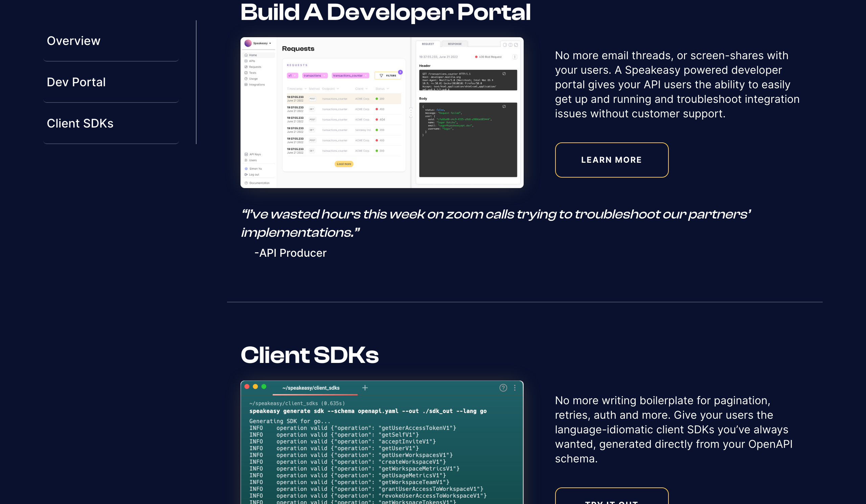Click the Usage pie chart icon
Viewport: 866px width, 504px height.
click(x=246, y=79)
